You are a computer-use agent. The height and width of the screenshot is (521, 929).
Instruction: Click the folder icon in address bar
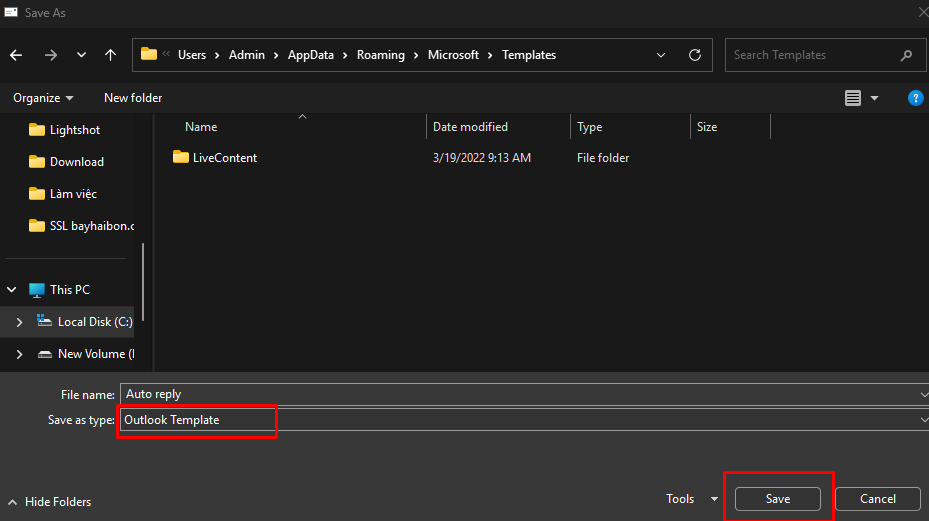pos(149,55)
